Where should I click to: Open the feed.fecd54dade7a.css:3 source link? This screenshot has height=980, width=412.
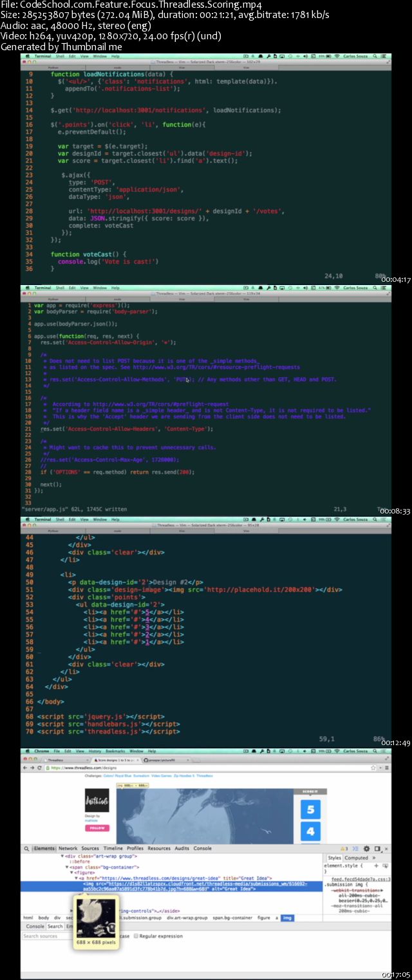point(361,878)
